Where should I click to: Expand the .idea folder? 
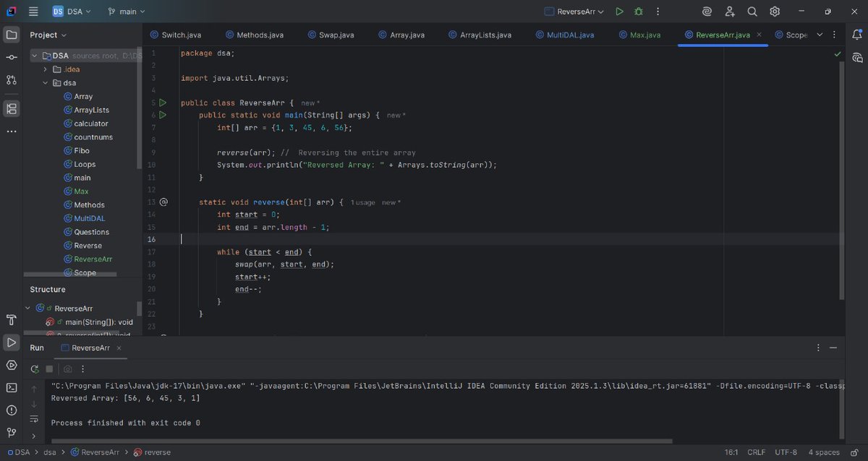pyautogui.click(x=46, y=69)
